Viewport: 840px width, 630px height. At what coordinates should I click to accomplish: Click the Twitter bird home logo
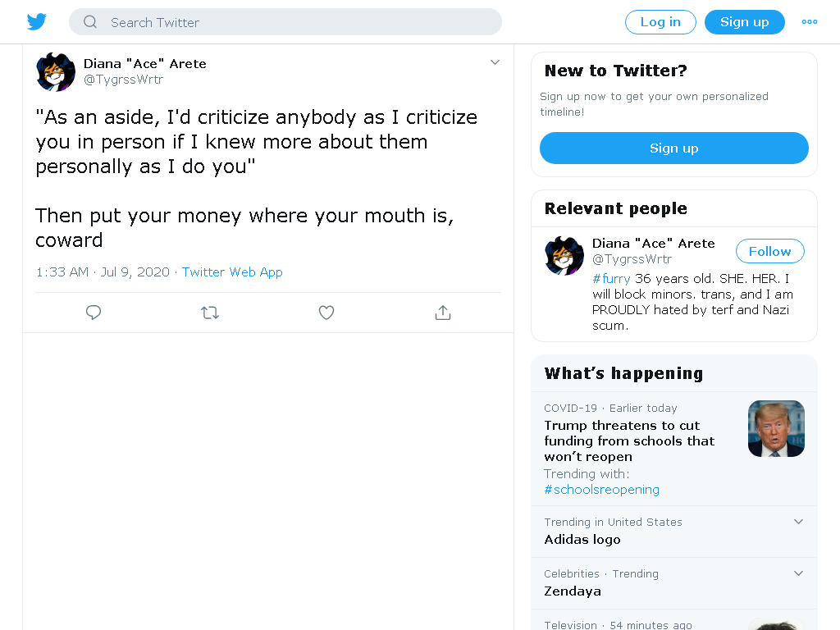[37, 22]
